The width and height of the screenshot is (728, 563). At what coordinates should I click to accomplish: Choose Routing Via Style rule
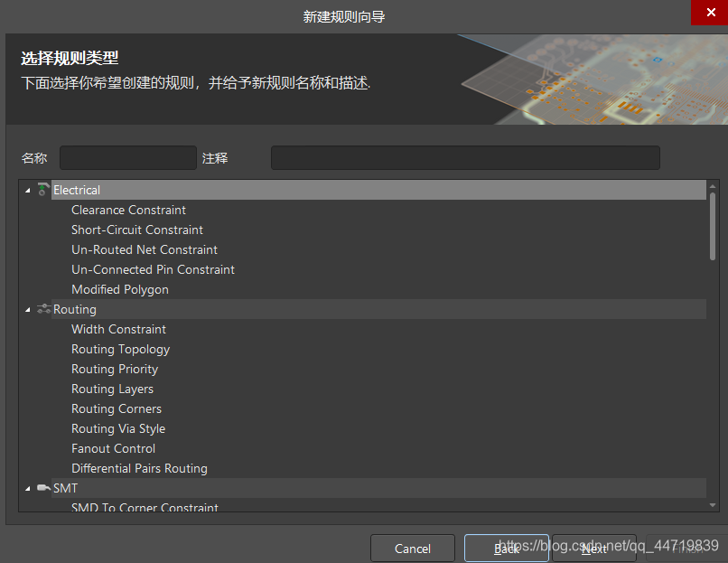[117, 428]
